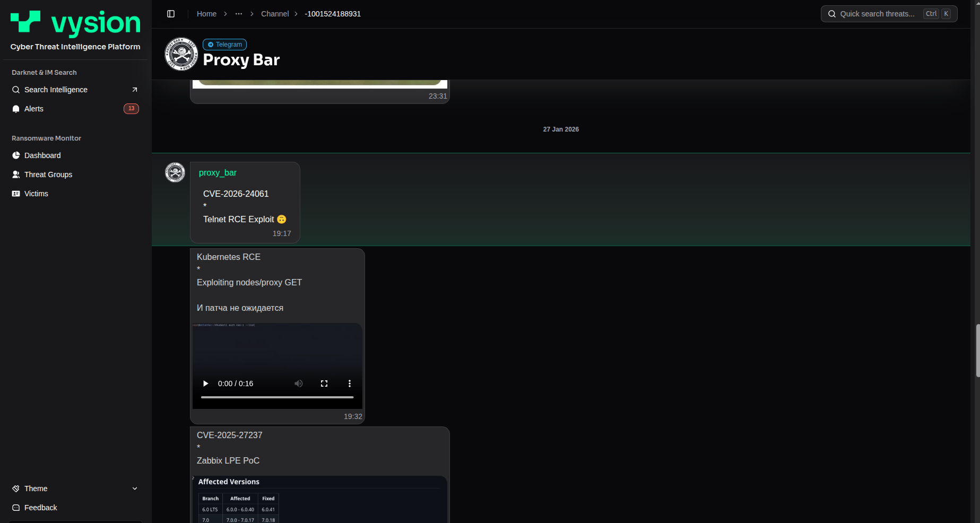Select the CVE-2025-27237 text
The image size is (980, 523).
point(230,435)
